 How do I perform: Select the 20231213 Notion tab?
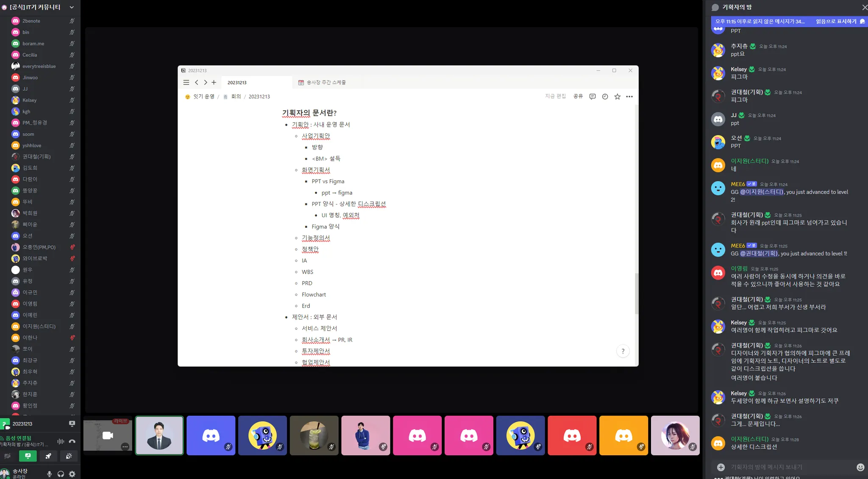pos(237,83)
